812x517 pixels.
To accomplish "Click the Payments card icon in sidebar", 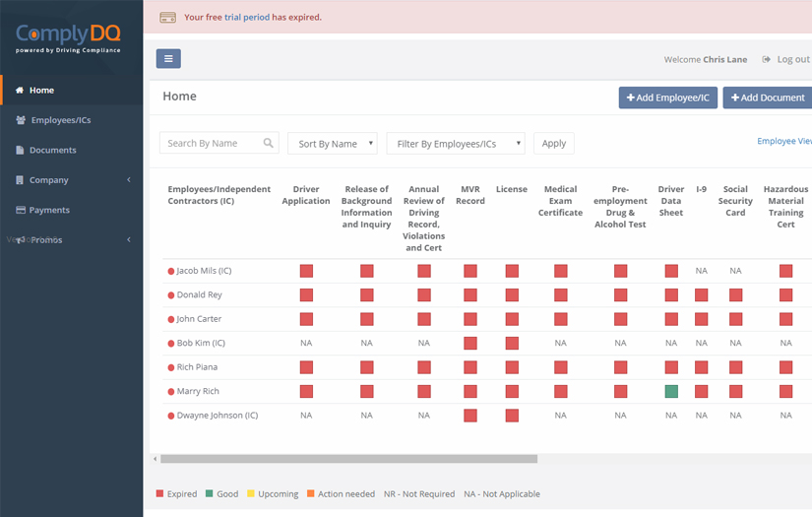I will (x=20, y=210).
